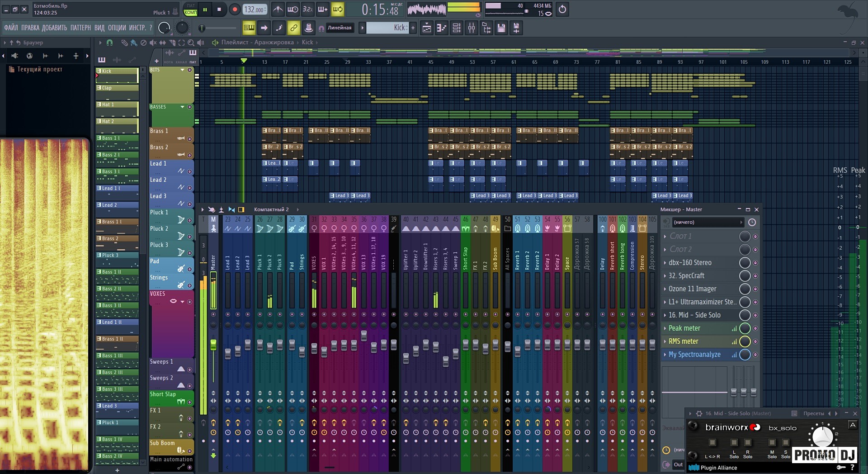Enable M Solo in bx_solo plugin

(772, 443)
